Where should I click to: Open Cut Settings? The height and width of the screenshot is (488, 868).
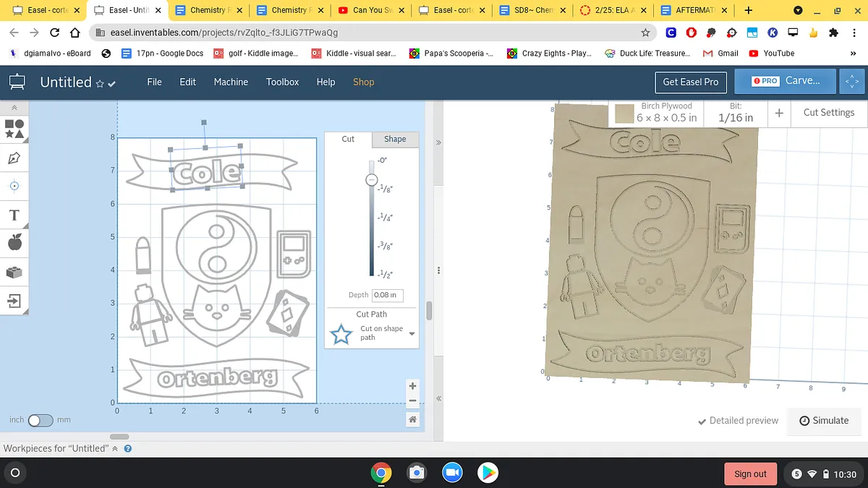[x=829, y=112]
